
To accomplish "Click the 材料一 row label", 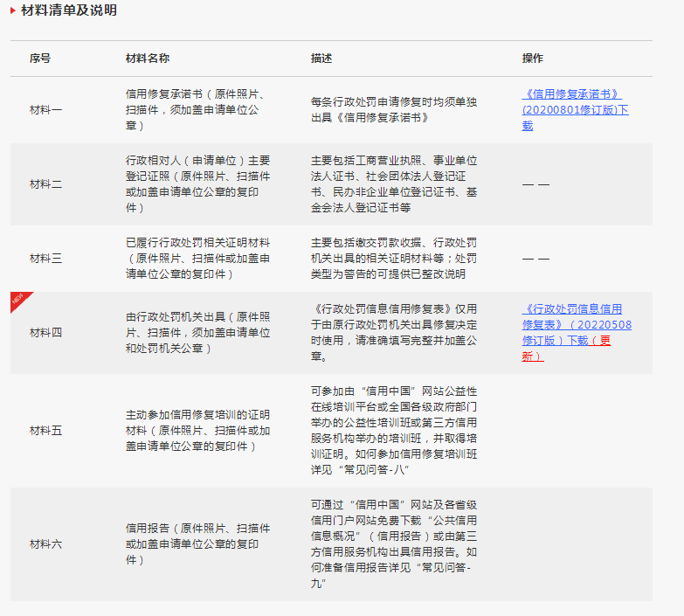I will pos(46,110).
